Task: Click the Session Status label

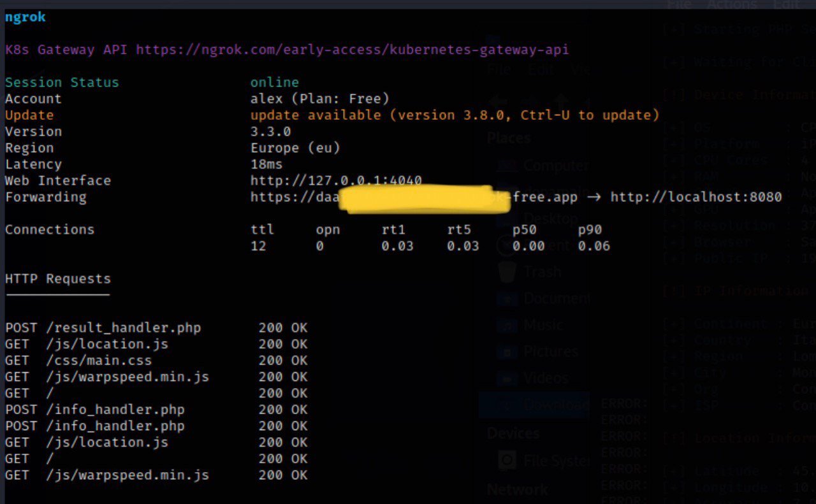Action: (x=62, y=83)
